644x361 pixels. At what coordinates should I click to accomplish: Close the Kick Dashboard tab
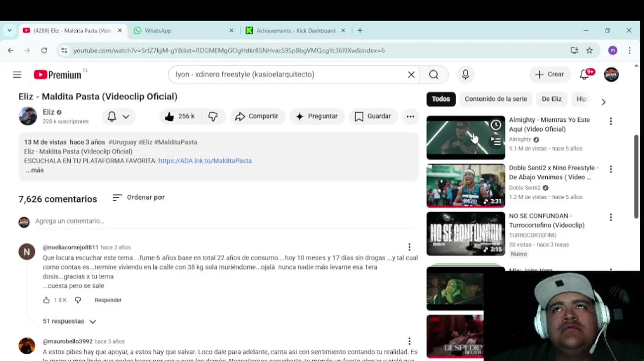[x=343, y=30]
